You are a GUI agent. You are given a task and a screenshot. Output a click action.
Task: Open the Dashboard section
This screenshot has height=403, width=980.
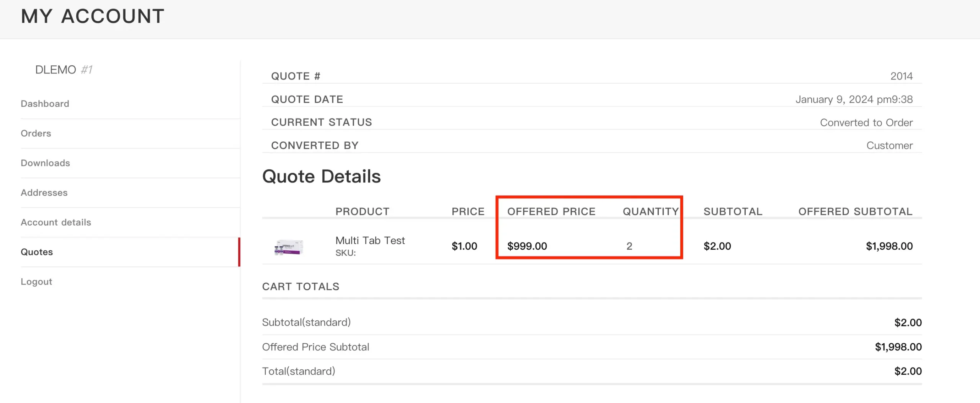[x=45, y=104]
